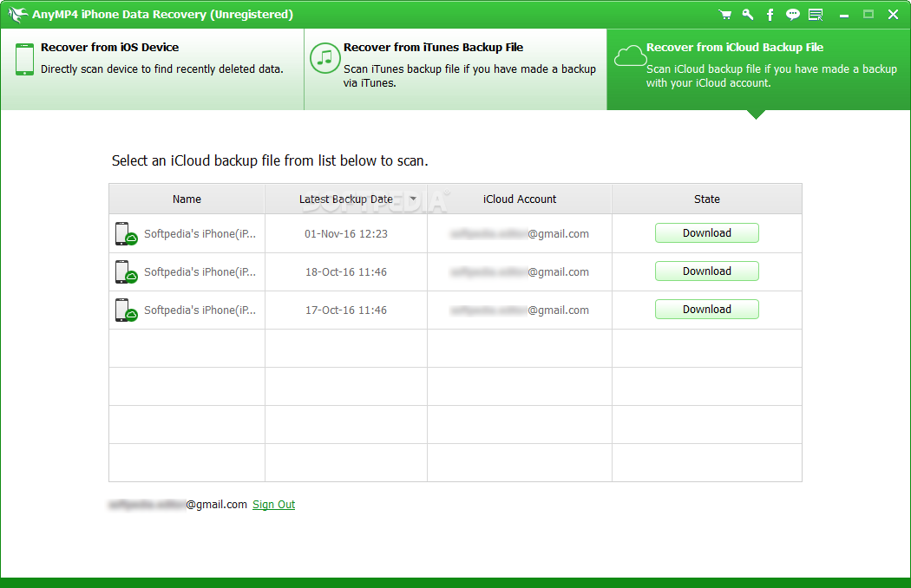Viewport: 911px width, 588px height.
Task: Download the 01-Nov-16 12:23 backup
Action: 707,233
